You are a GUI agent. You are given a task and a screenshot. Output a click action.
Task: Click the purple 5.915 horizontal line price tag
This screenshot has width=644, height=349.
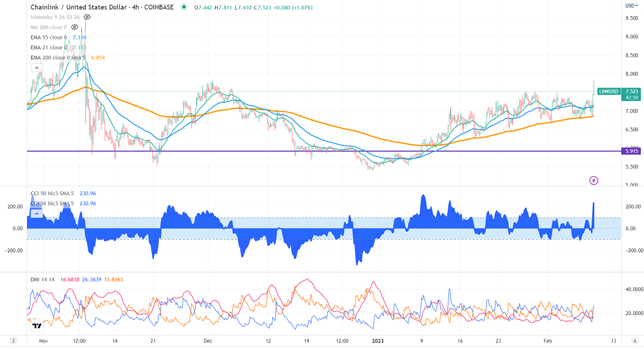click(631, 151)
